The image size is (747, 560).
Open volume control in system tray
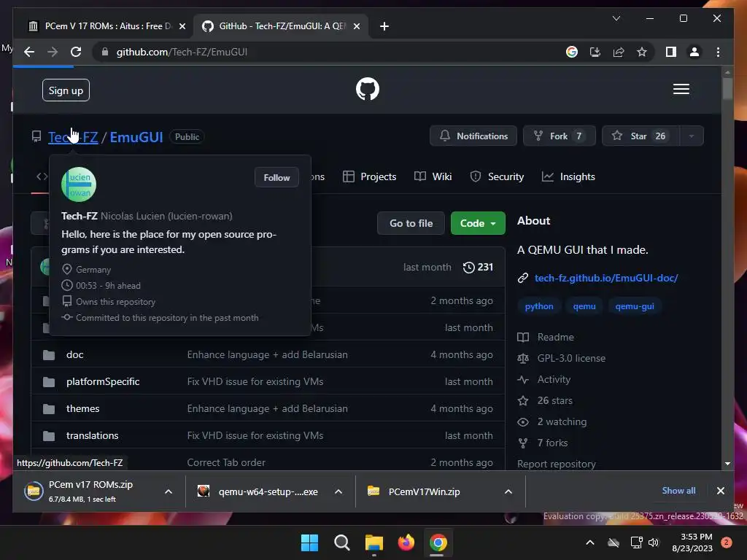(x=654, y=542)
